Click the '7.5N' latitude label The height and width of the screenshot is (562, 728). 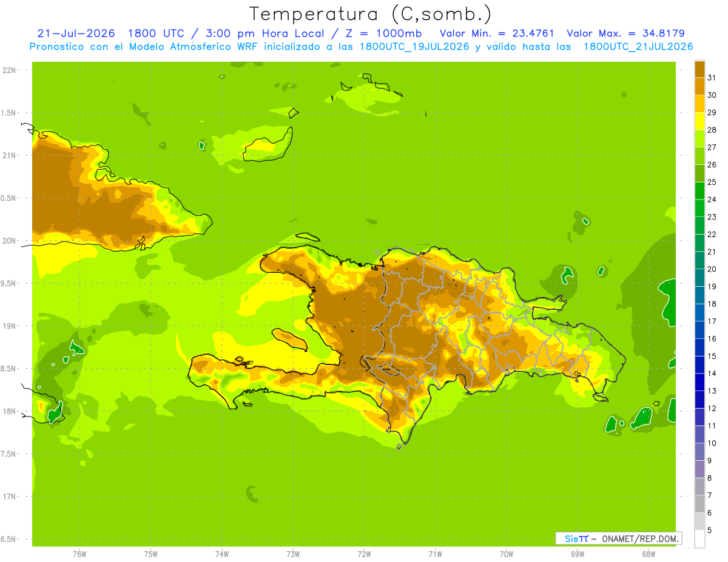[8, 453]
